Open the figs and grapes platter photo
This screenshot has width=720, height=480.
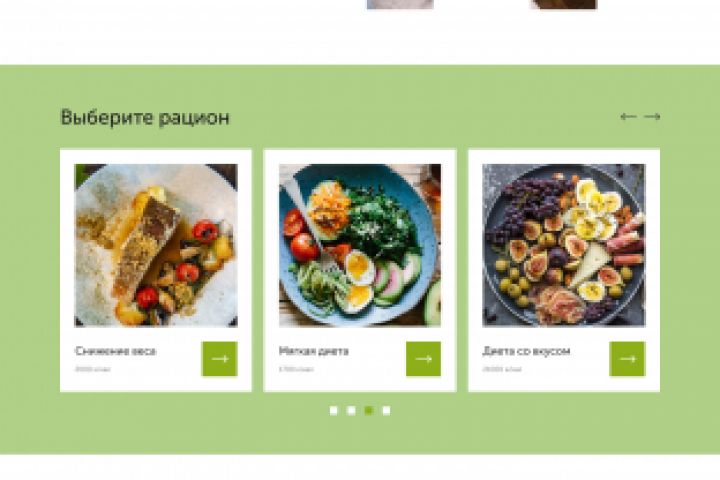tap(564, 245)
